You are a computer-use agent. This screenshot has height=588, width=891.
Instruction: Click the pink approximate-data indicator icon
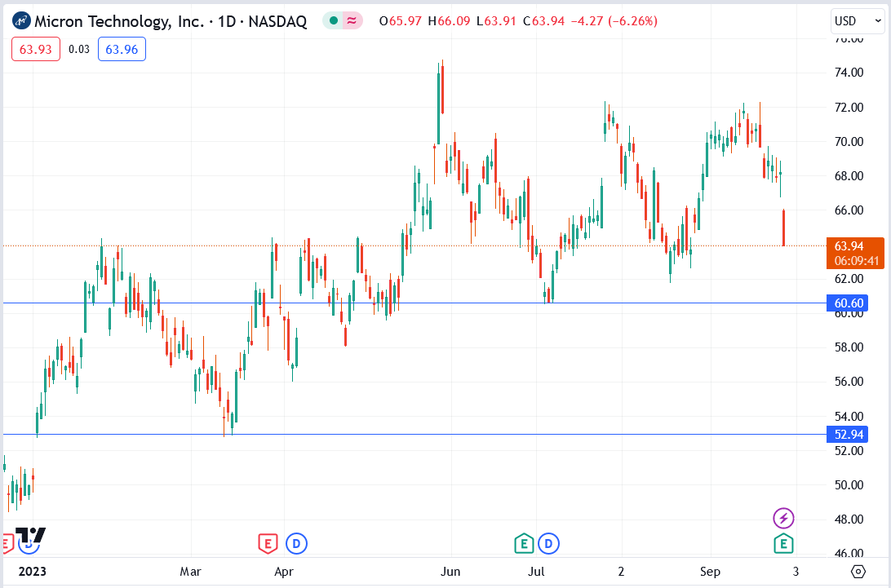(x=352, y=21)
